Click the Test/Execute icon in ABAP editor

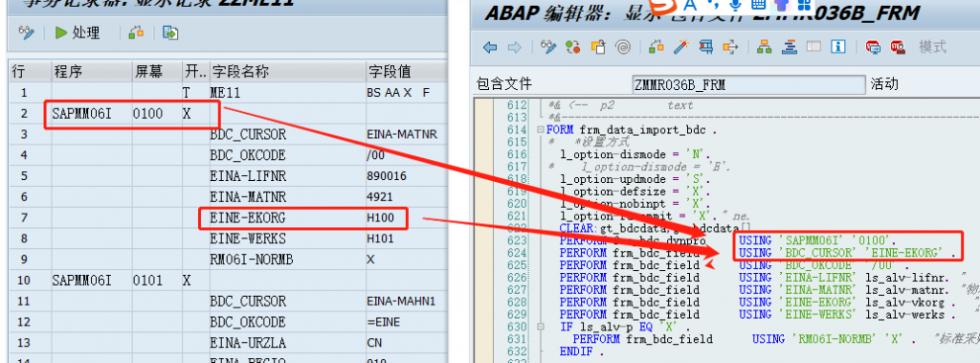coord(706,47)
